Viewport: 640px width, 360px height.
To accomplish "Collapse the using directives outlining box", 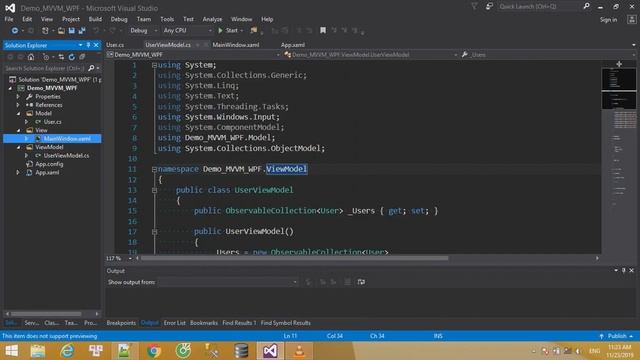I will [154, 65].
